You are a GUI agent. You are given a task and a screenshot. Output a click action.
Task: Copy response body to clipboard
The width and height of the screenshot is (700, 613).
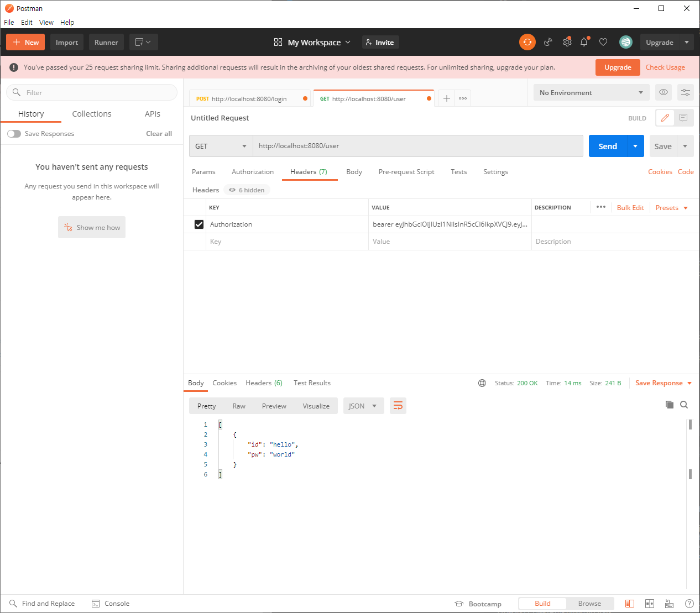(670, 405)
